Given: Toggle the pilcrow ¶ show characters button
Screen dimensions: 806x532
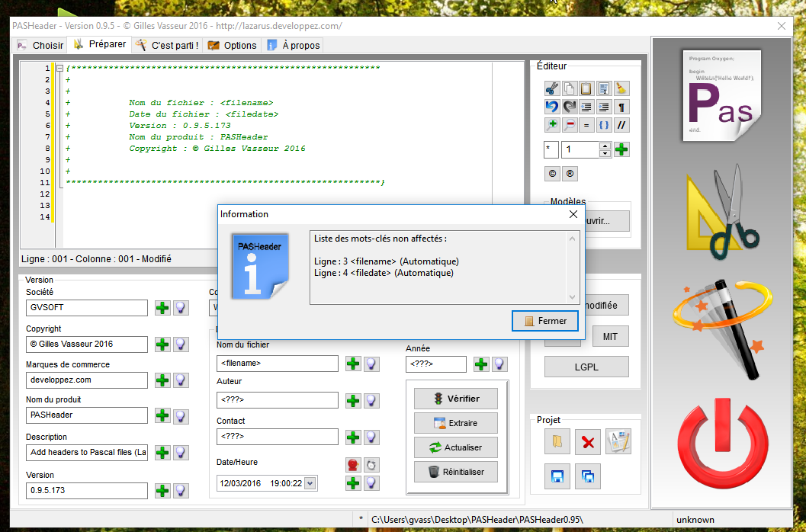Looking at the screenshot, I should [621, 107].
